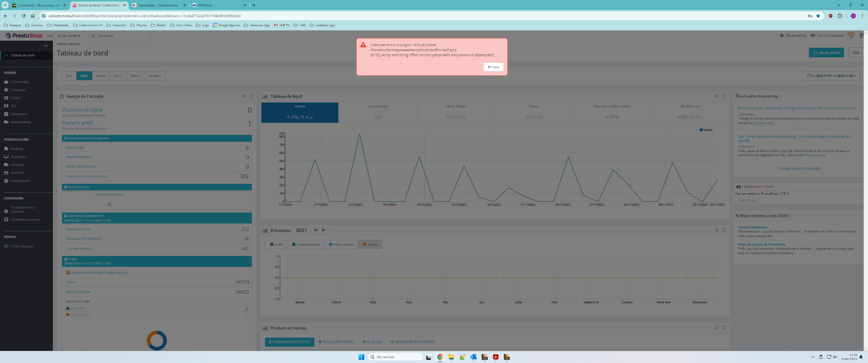Go to Statistiques in sidebar

coord(19,114)
